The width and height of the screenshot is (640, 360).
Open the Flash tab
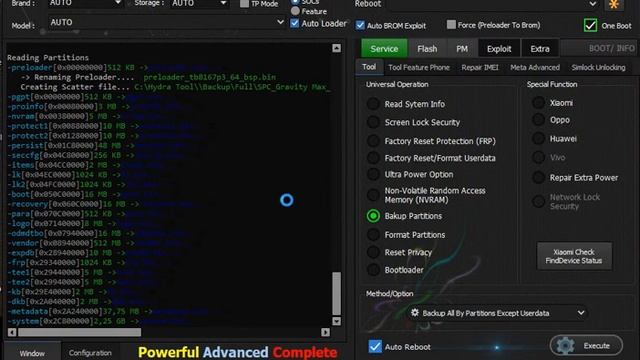click(x=427, y=49)
